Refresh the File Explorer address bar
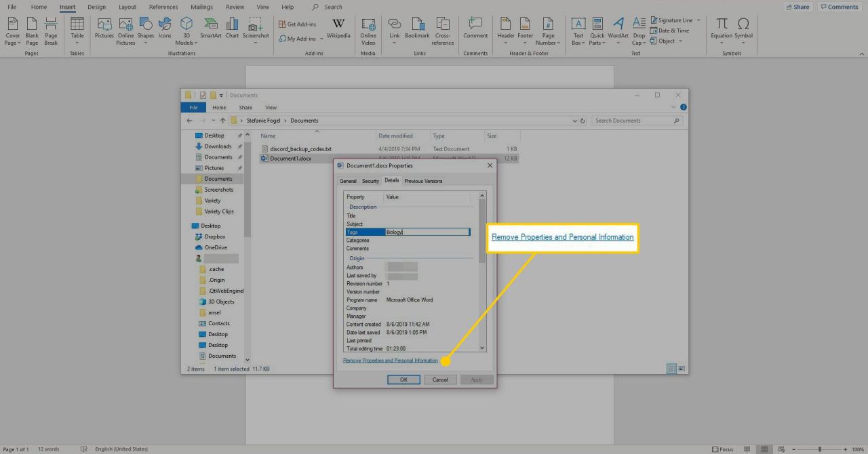This screenshot has width=868, height=454. 583,121
